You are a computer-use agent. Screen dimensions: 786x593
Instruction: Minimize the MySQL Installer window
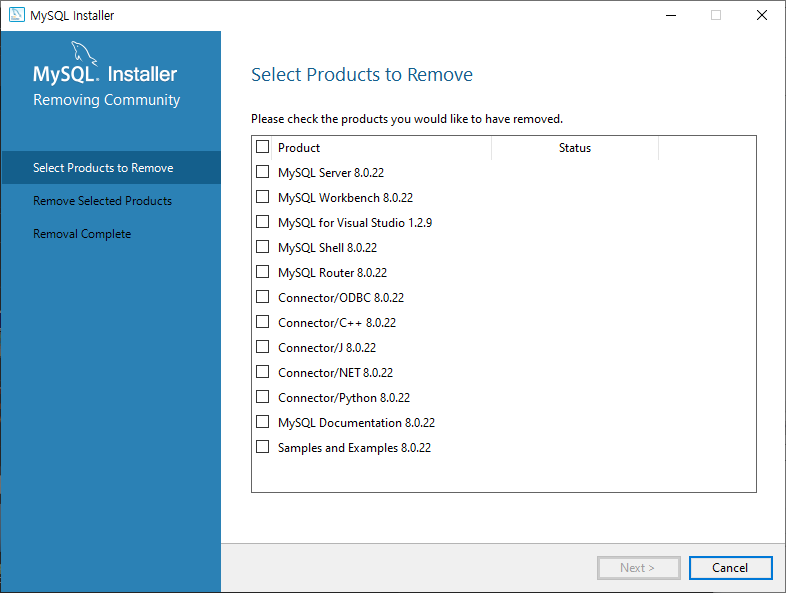point(671,15)
